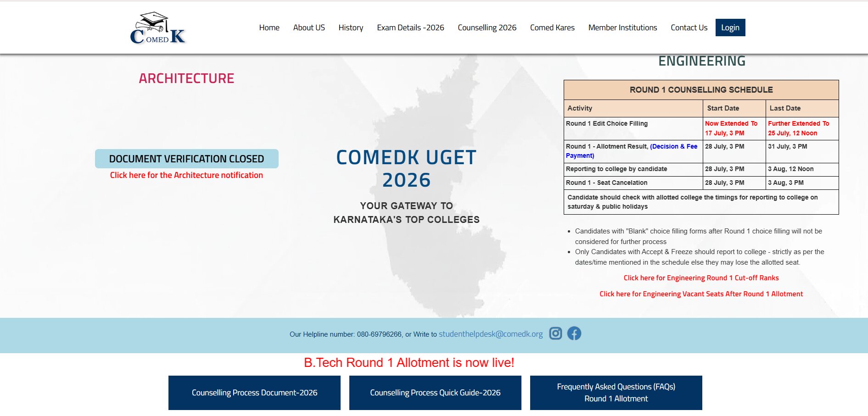868x416 pixels.
Task: Click the ARCHITECTURE heading
Action: click(x=186, y=78)
